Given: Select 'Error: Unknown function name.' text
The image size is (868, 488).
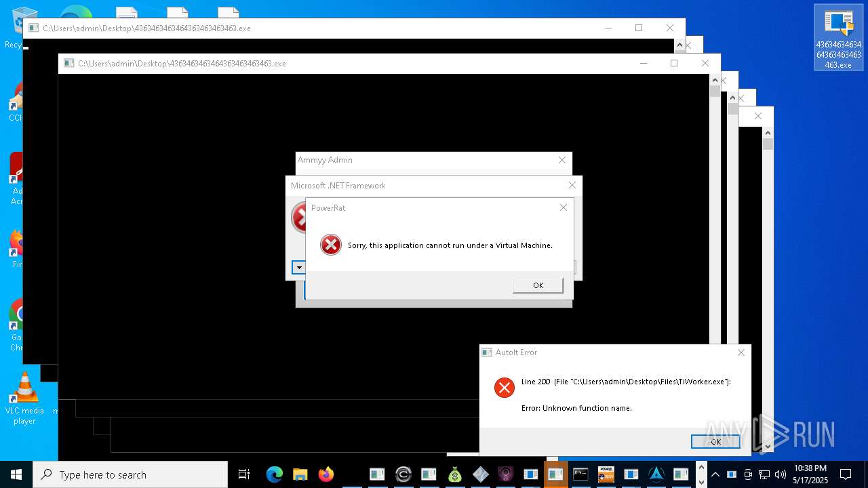Looking at the screenshot, I should click(x=576, y=408).
